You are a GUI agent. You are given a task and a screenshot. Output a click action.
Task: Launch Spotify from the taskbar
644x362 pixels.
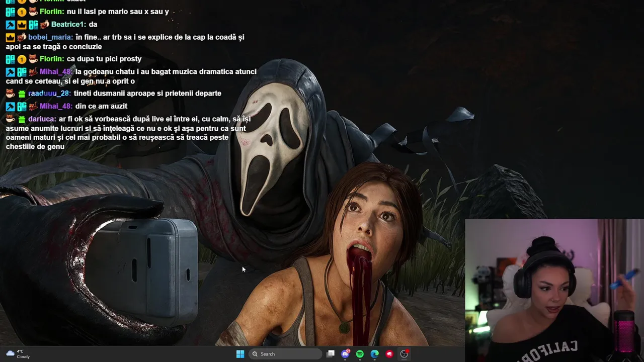point(360,354)
